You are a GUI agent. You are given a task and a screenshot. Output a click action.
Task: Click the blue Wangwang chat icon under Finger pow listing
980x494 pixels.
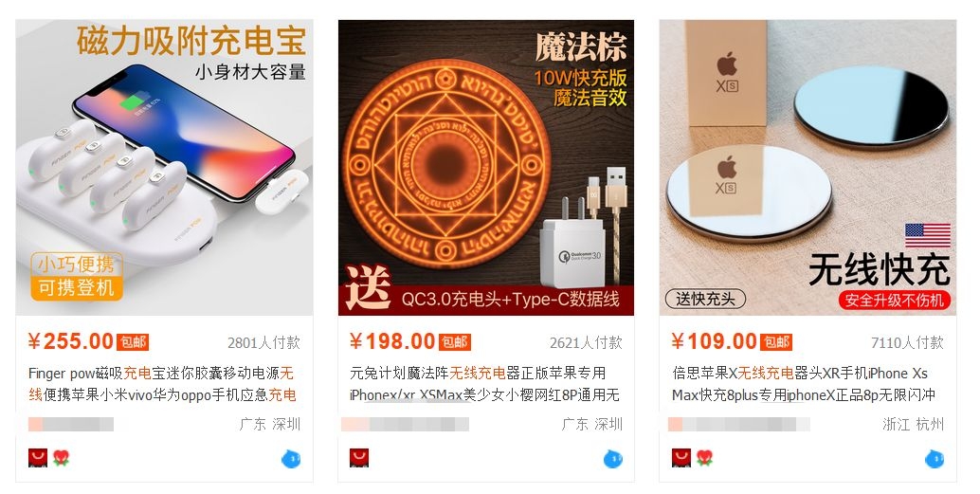click(x=291, y=459)
